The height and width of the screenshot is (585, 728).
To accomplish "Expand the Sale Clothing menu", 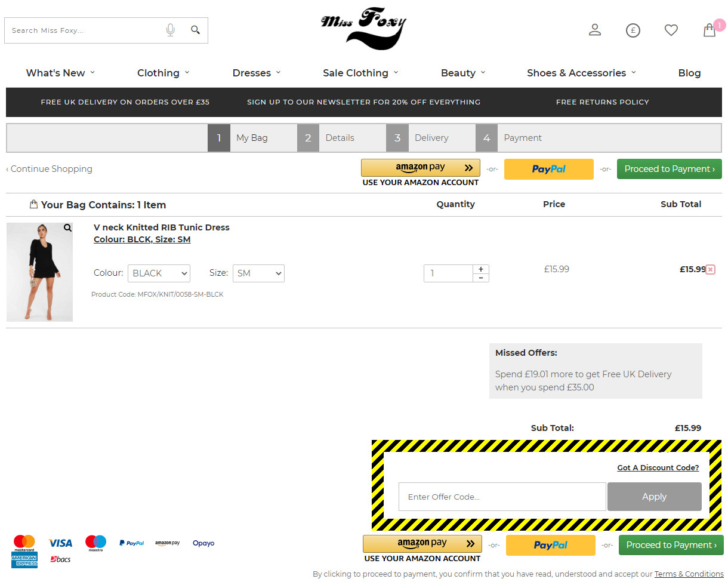I will click(x=360, y=73).
